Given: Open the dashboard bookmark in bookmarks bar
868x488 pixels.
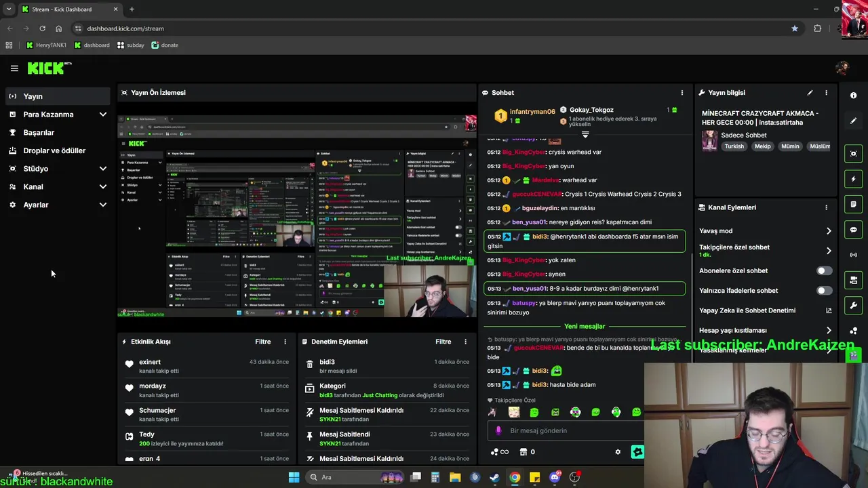Looking at the screenshot, I should click(92, 45).
